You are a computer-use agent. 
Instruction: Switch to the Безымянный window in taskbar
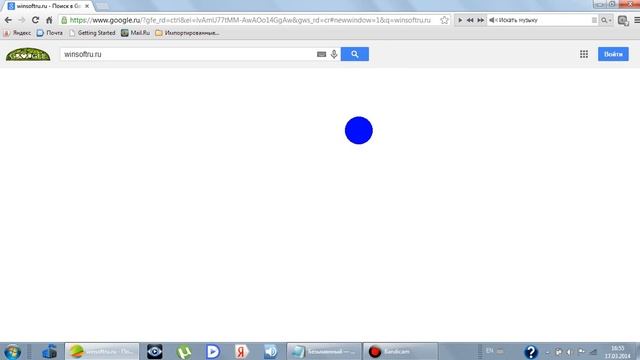tap(324, 351)
